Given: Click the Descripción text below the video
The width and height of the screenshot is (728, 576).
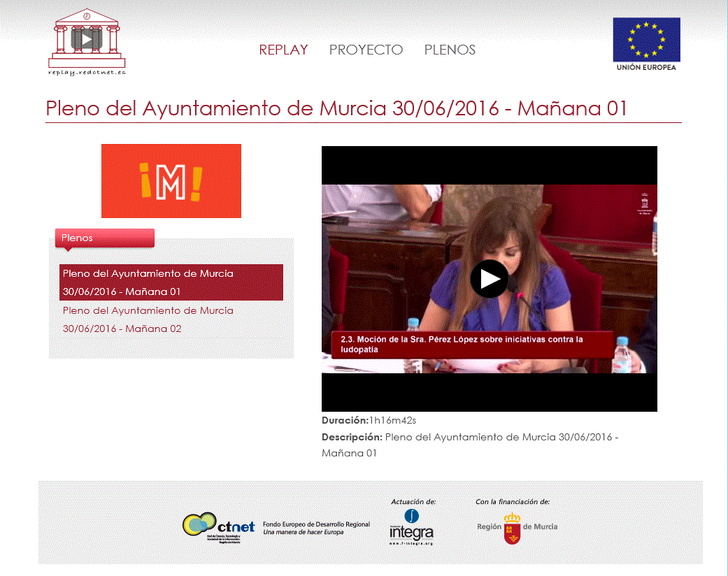Looking at the screenshot, I should point(469,445).
